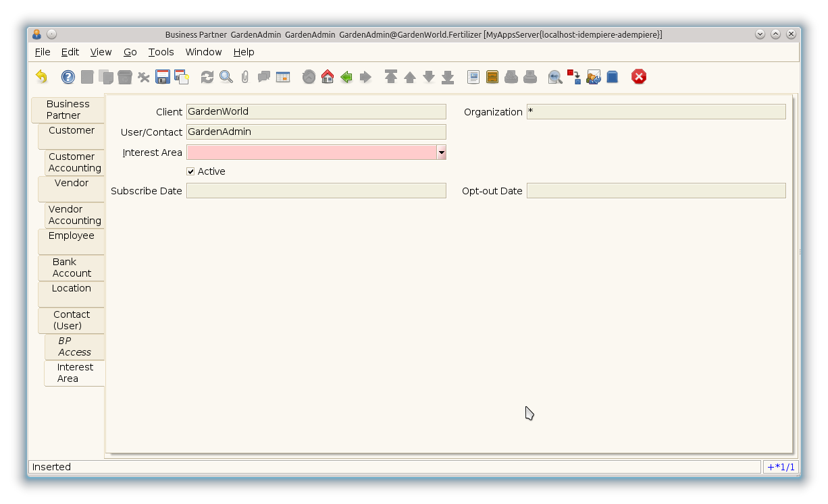Click the red Home menu icon
Screen dimensions: 828x504
click(x=328, y=77)
